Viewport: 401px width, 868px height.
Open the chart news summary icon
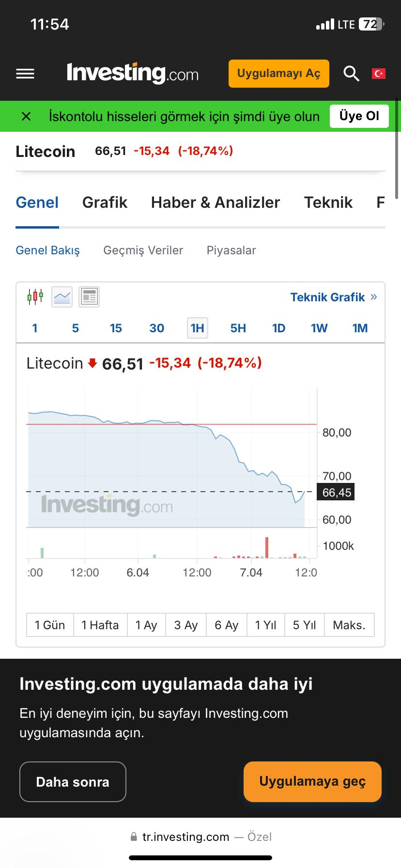click(x=89, y=296)
